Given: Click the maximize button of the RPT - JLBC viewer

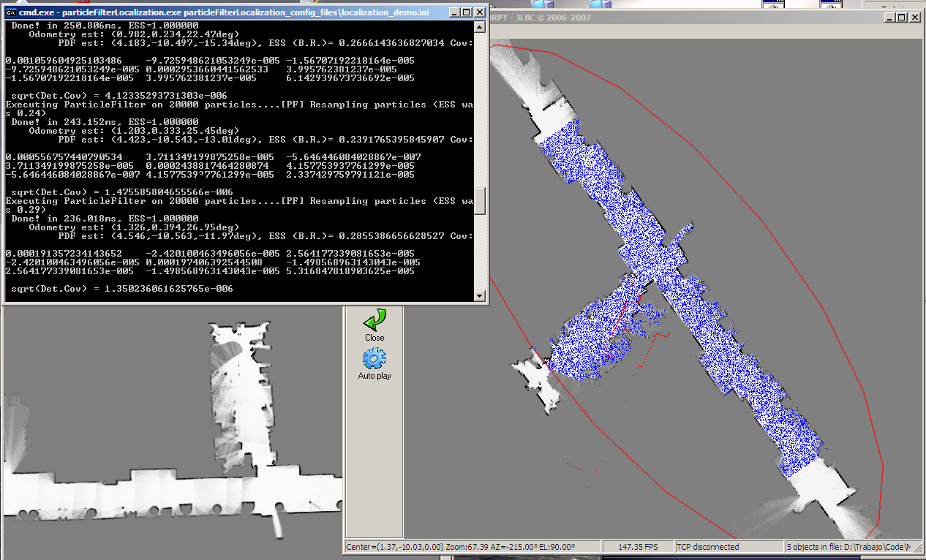Looking at the screenshot, I should (x=900, y=17).
